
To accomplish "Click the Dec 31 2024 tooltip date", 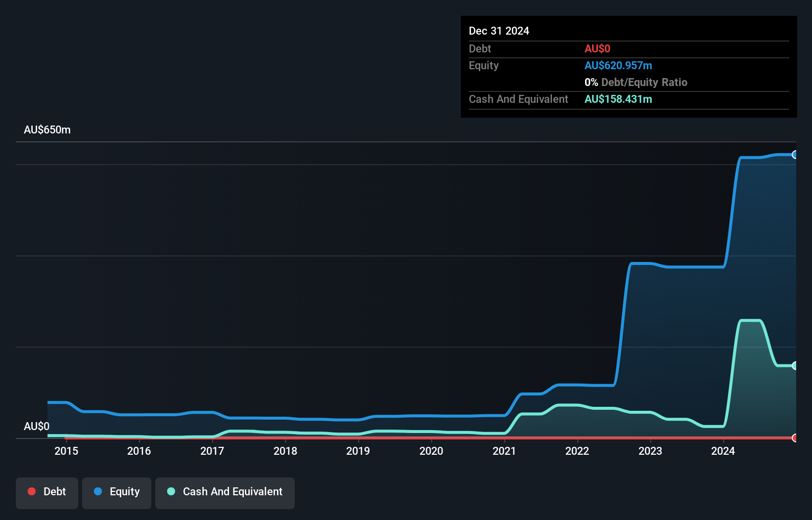I will 499,31.
